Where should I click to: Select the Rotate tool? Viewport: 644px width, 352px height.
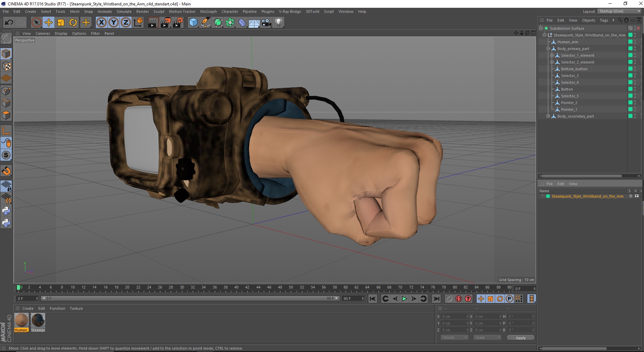(73, 23)
